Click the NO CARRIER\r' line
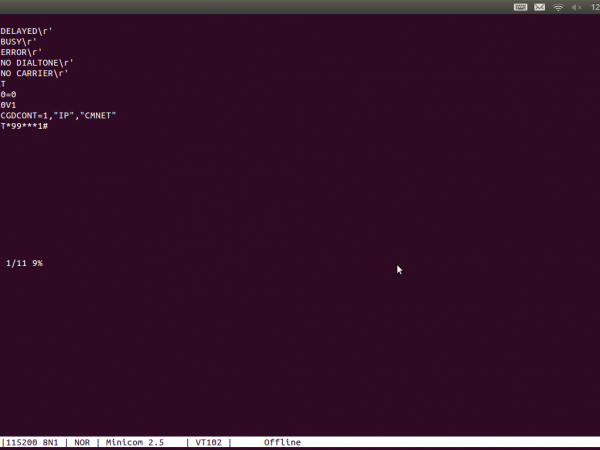 tap(35, 73)
